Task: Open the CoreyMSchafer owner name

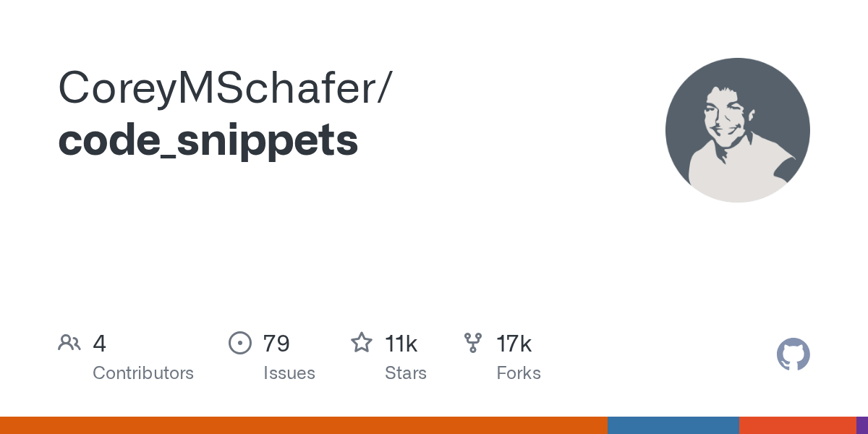Action: (225, 88)
